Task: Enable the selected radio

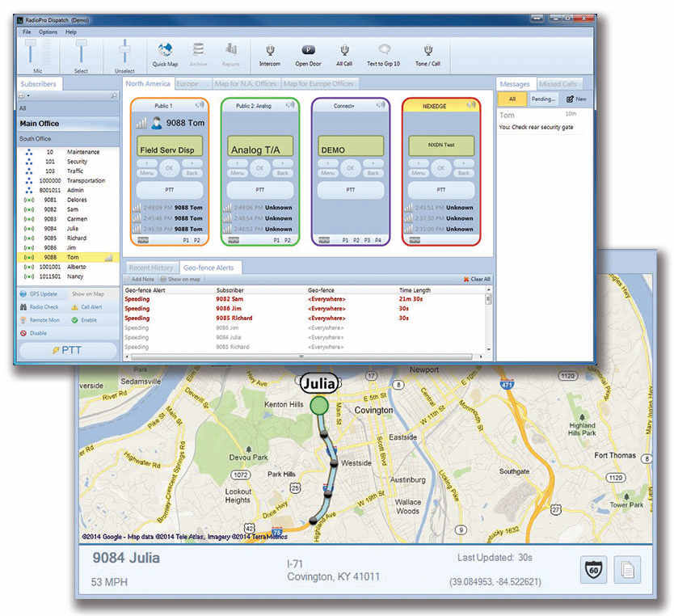Action: 85,320
